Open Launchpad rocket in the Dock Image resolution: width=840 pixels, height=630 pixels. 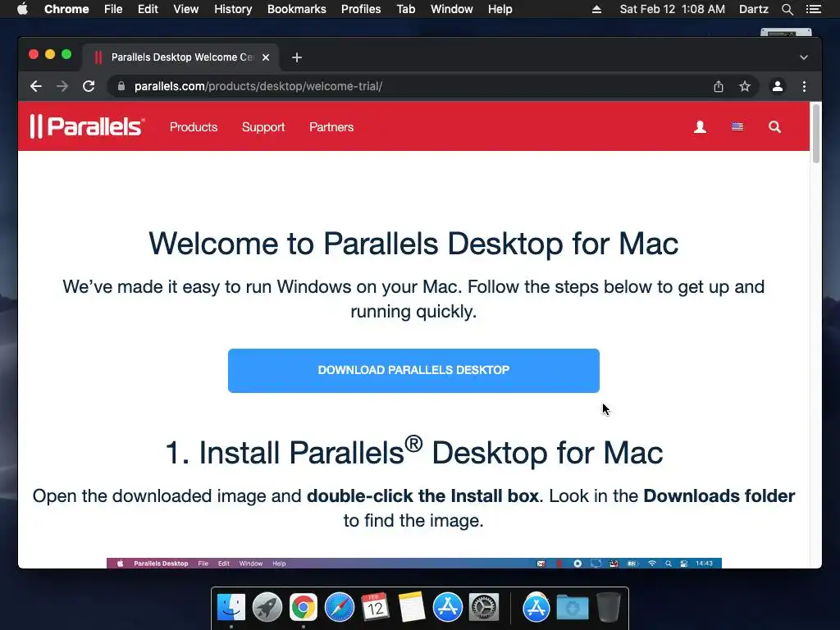point(267,608)
